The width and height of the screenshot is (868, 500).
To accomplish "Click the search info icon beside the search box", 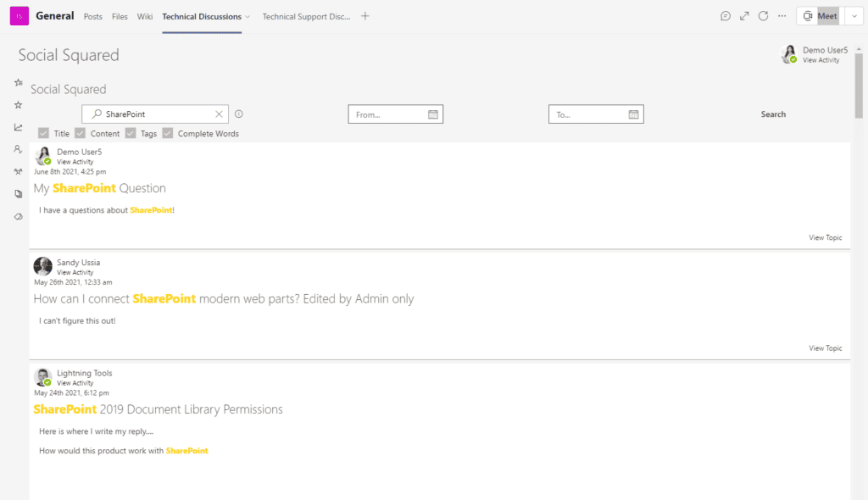I will coord(239,114).
